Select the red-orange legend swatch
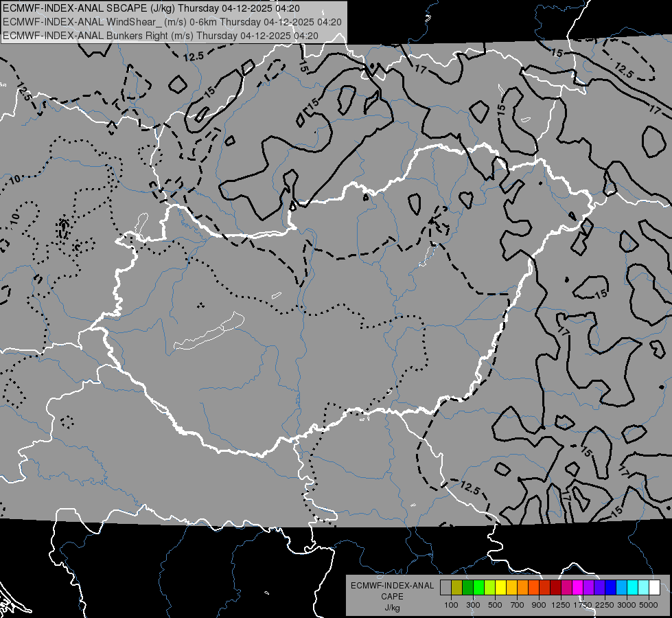 tap(534, 588)
